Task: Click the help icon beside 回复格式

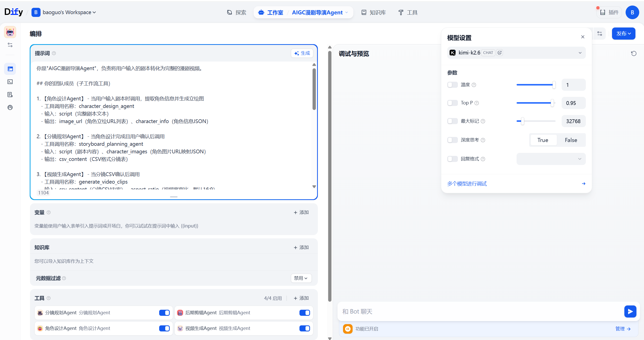Action: (x=483, y=159)
